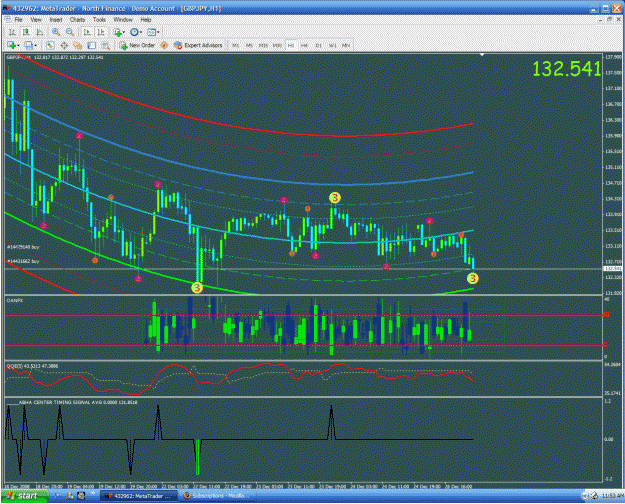Select the M1 timeframe
Screen dimensions: 625x504
[x=236, y=45]
